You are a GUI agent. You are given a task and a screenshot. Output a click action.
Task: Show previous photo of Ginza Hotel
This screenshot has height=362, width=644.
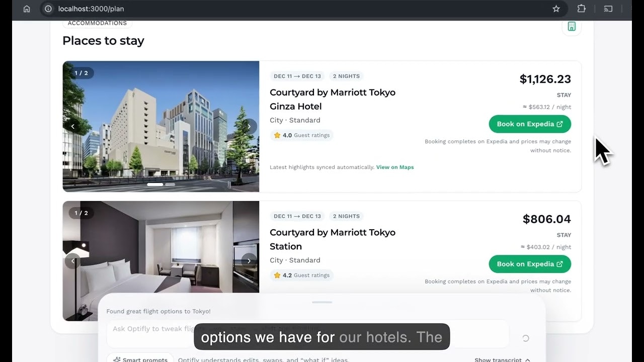pyautogui.click(x=73, y=126)
